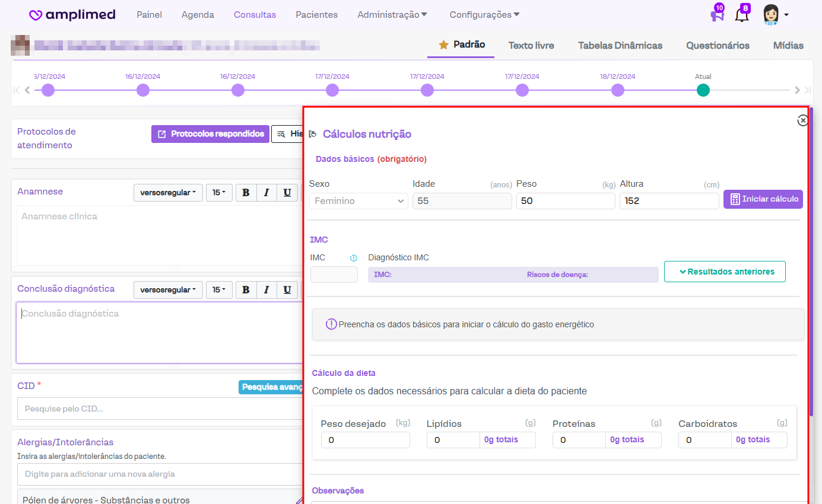Open the notifications bell icon
Screen dimensions: 822x504
click(x=742, y=15)
